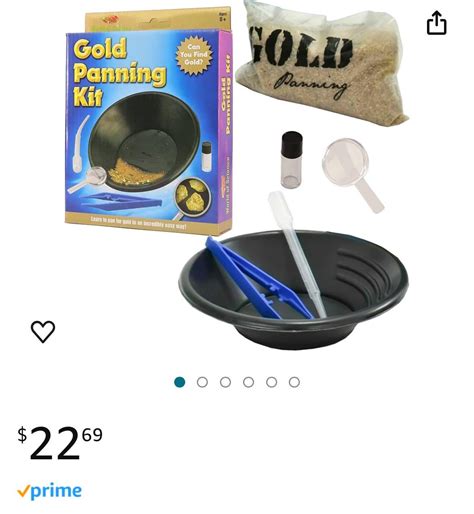Go to the second carousel image dot

[202, 382]
